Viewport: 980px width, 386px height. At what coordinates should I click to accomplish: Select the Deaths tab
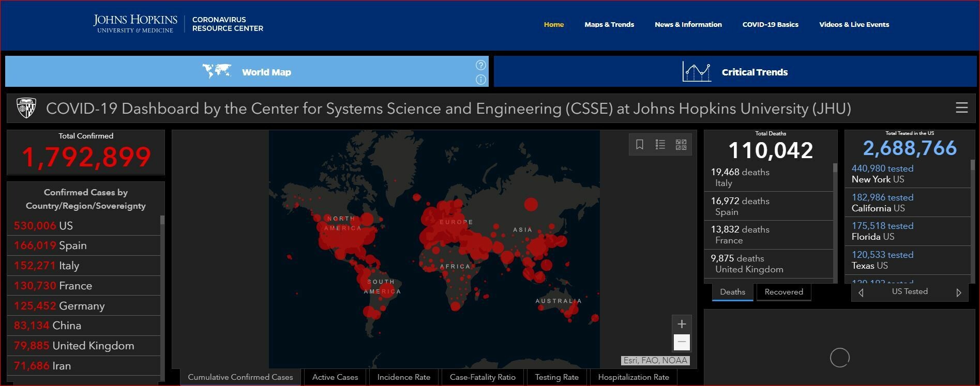coord(733,292)
